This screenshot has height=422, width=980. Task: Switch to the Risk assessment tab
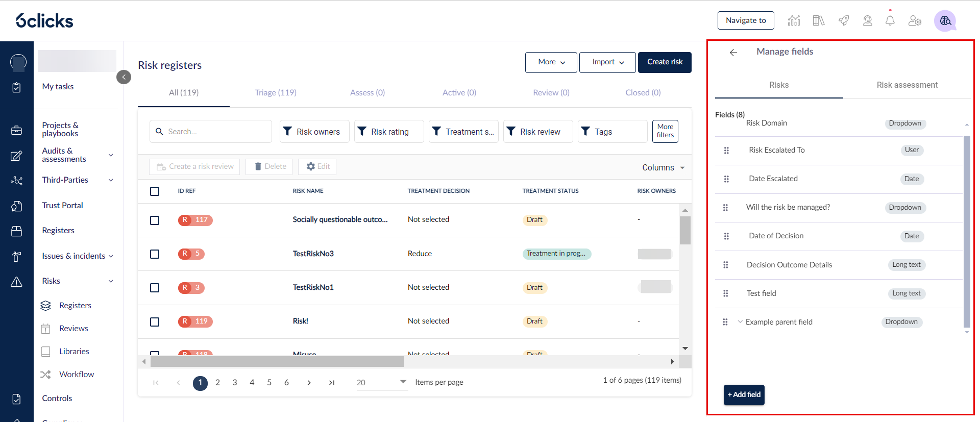(907, 85)
